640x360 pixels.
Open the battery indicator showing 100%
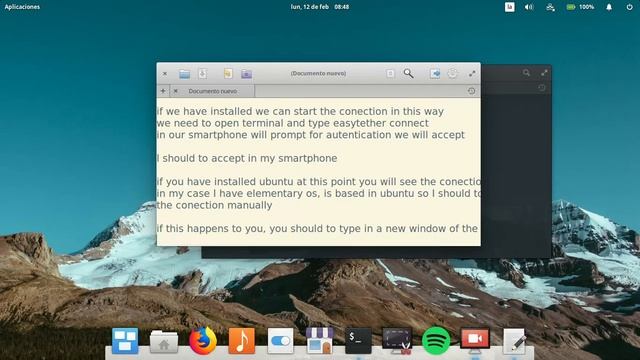(x=580, y=7)
